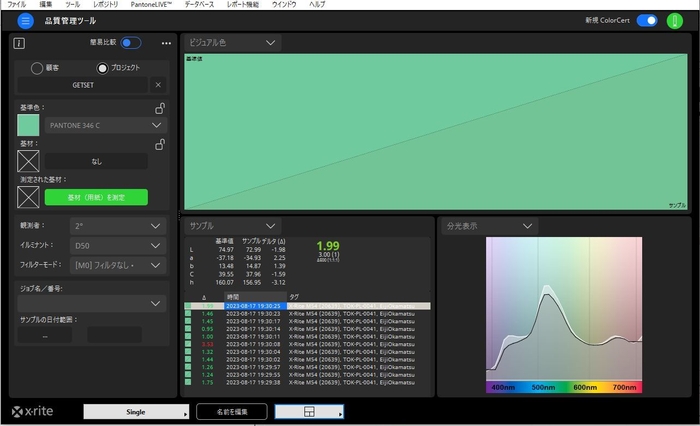Viewport: 700px width, 426px height.
Task: Open the three-dots options menu
Action: tap(166, 43)
